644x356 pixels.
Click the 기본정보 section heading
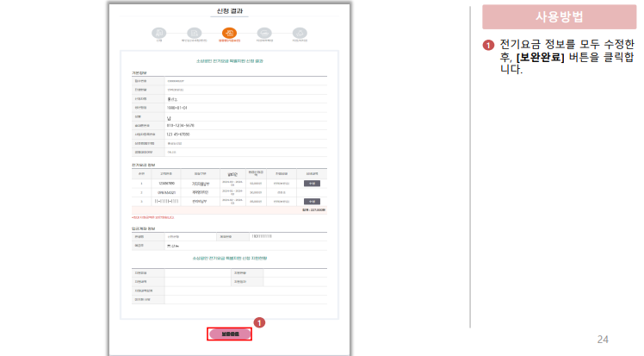pyautogui.click(x=139, y=73)
